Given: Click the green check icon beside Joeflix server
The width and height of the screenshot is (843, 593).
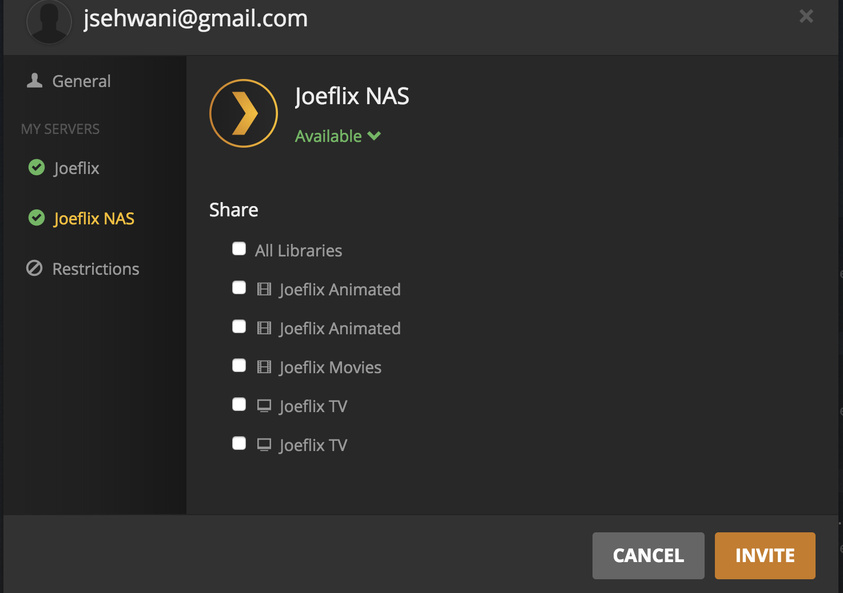Looking at the screenshot, I should point(37,168).
